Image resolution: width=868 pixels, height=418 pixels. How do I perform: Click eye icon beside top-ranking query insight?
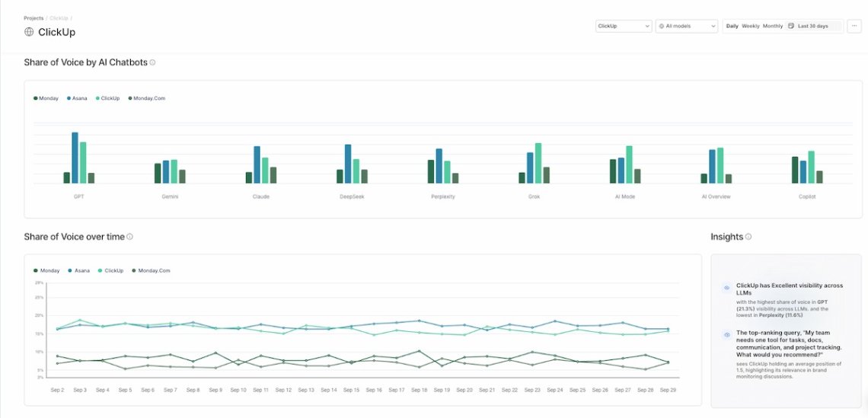(727, 335)
